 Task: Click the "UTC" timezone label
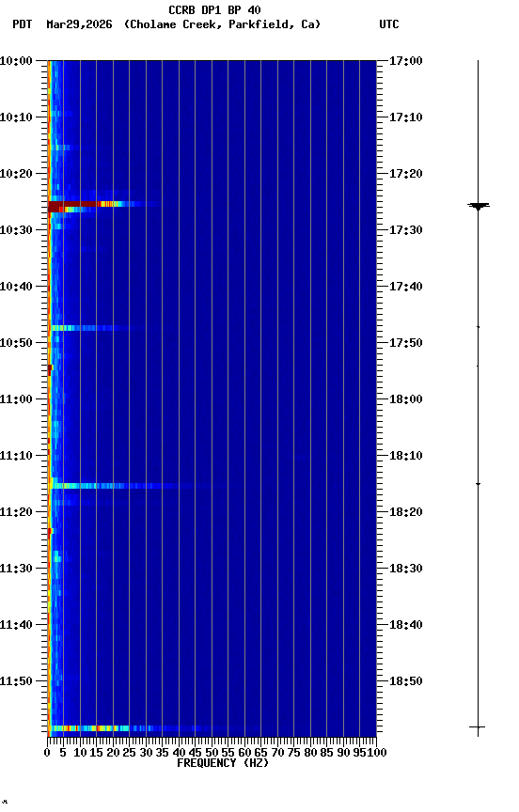[x=389, y=24]
